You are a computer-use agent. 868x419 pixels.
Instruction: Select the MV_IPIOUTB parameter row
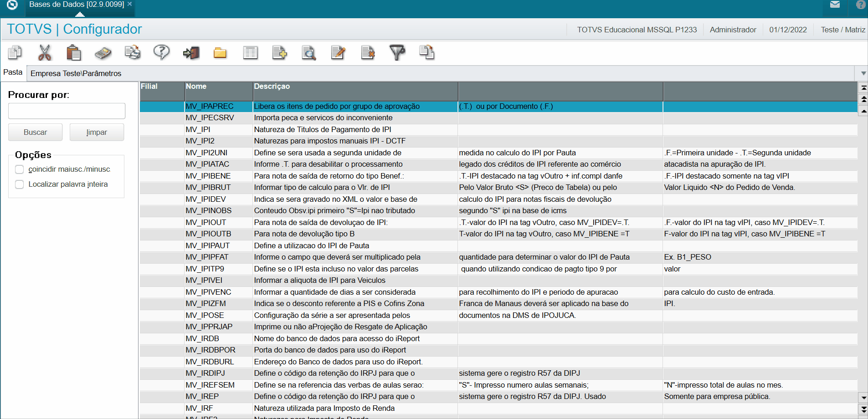point(498,234)
